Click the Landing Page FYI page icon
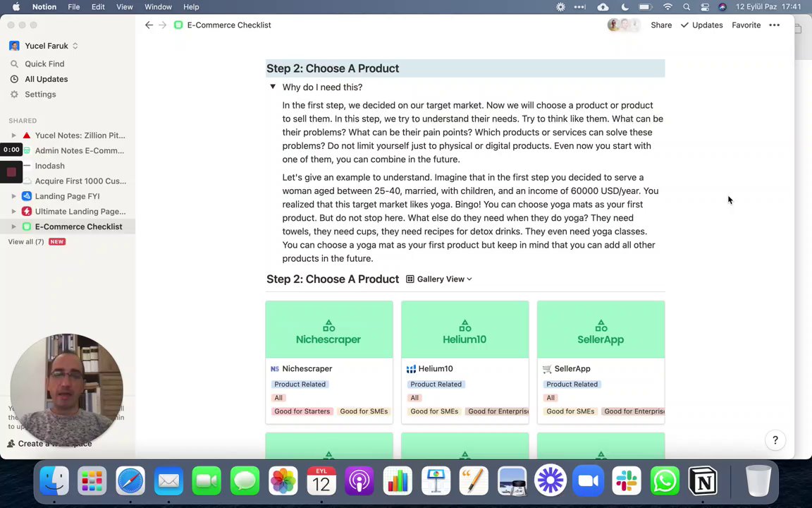This screenshot has height=508, width=812. click(x=26, y=196)
